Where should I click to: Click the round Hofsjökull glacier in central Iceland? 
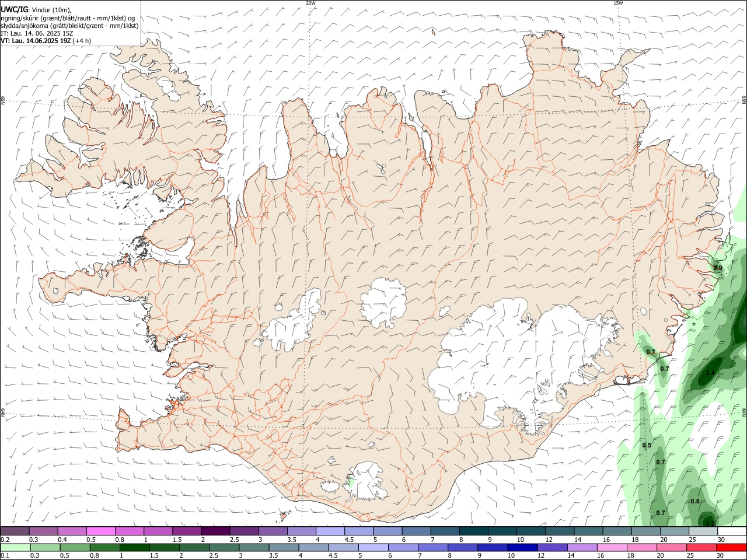click(383, 302)
